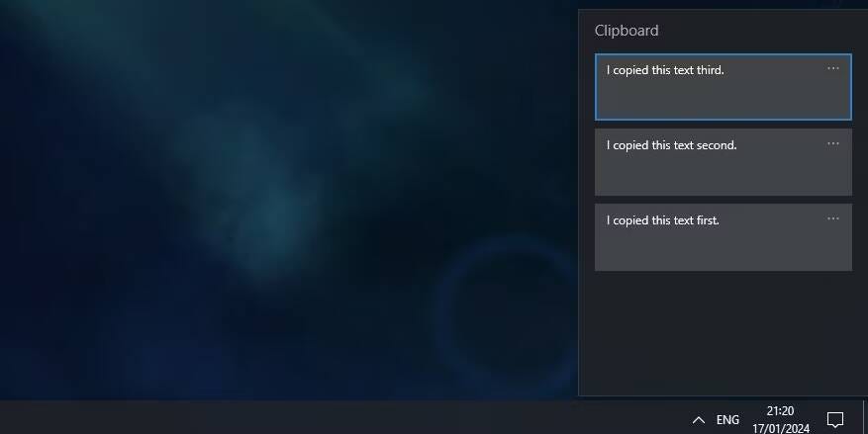Image resolution: width=868 pixels, height=434 pixels.
Task: Click blank space inside the highlighted 'third' card
Action: pyautogui.click(x=723, y=101)
